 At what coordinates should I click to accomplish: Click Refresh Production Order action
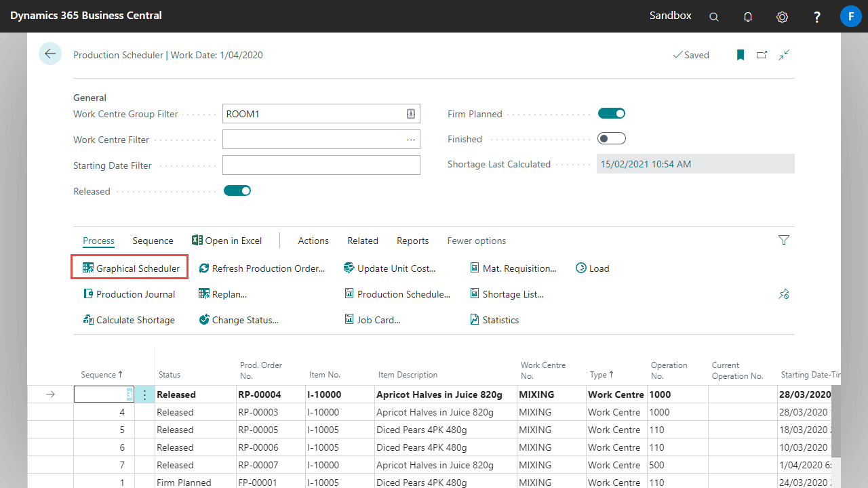[x=262, y=268]
